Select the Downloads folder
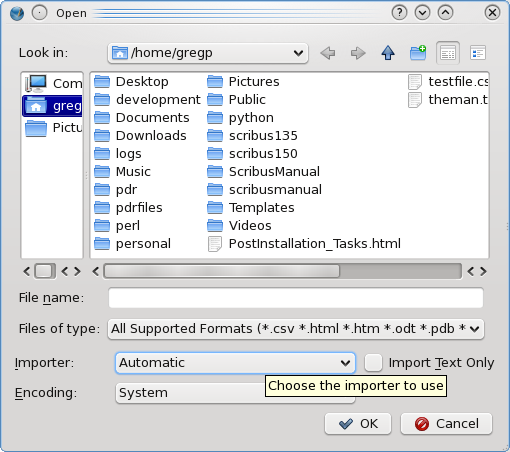Image resolution: width=510 pixels, height=452 pixels. point(140,136)
